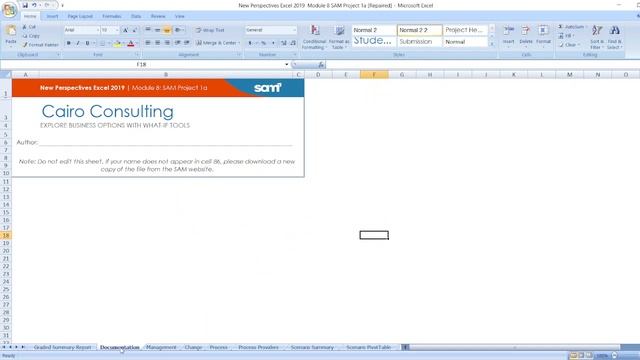Apply red font color
The width and height of the screenshot is (640, 360).
(x=131, y=43)
